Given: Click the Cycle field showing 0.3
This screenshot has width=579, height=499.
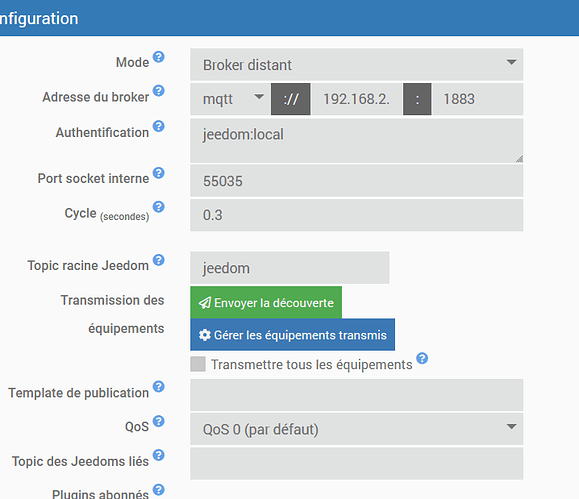Looking at the screenshot, I should click(357, 215).
